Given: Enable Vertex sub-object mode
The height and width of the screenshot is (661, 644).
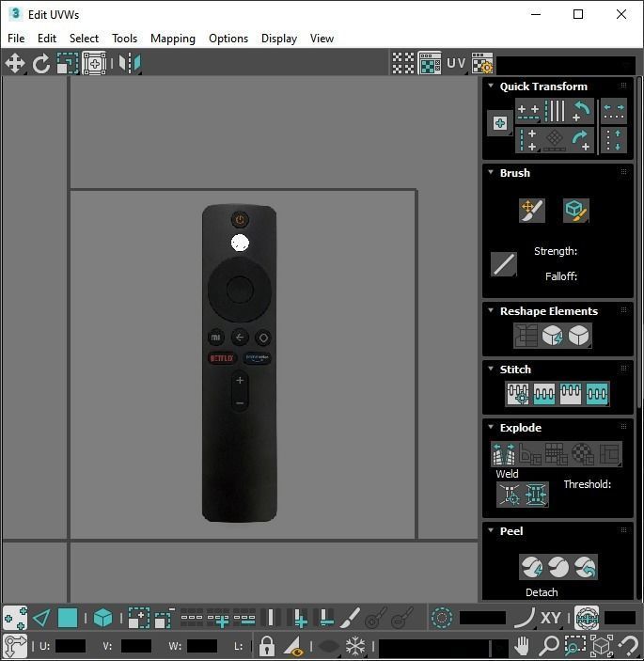Looking at the screenshot, I should click(15, 619).
